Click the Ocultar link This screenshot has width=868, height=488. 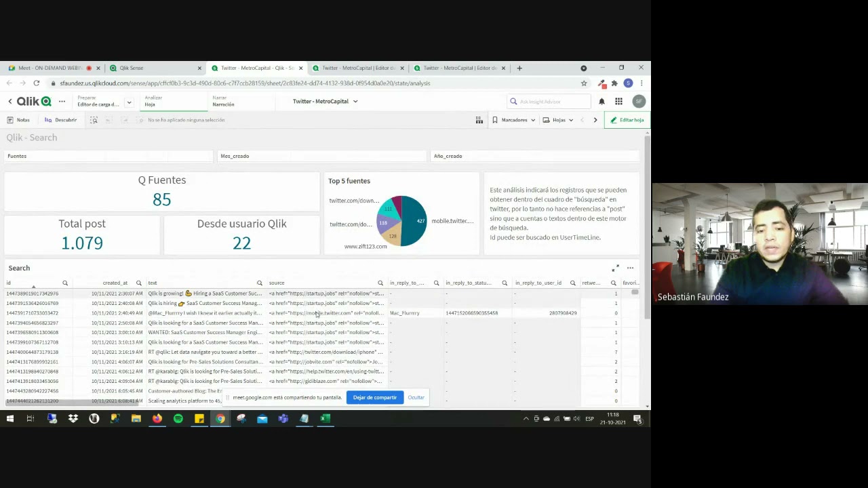416,398
